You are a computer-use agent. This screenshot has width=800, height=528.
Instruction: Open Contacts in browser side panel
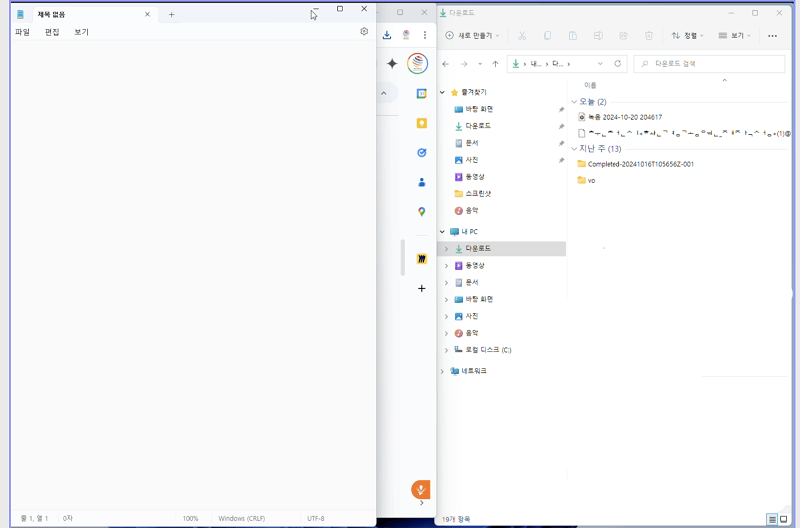pyautogui.click(x=421, y=182)
